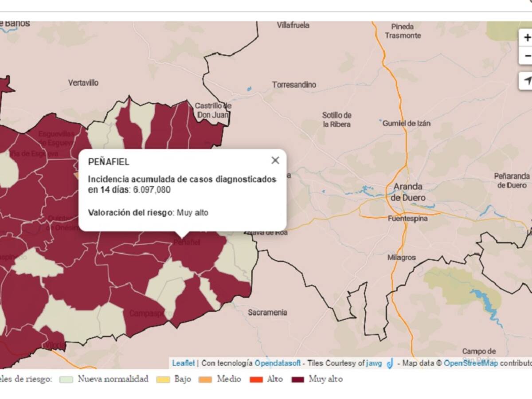Click the Vertavillo map label
This screenshot has height=399, width=532.
coord(83,83)
